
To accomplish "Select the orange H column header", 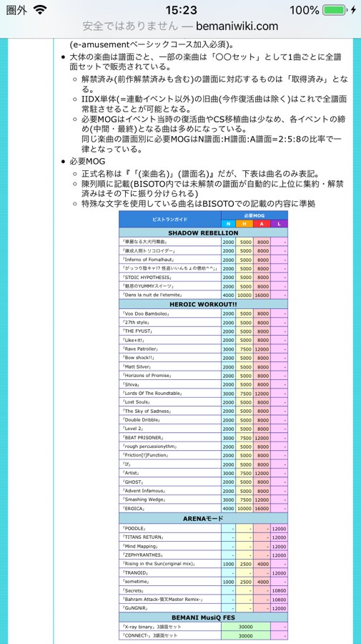I will click(x=244, y=223).
